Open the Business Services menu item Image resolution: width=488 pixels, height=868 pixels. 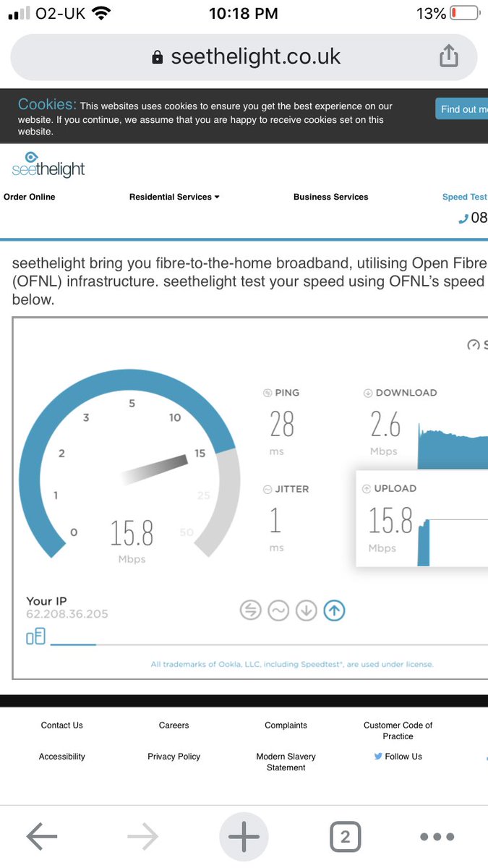(x=331, y=197)
